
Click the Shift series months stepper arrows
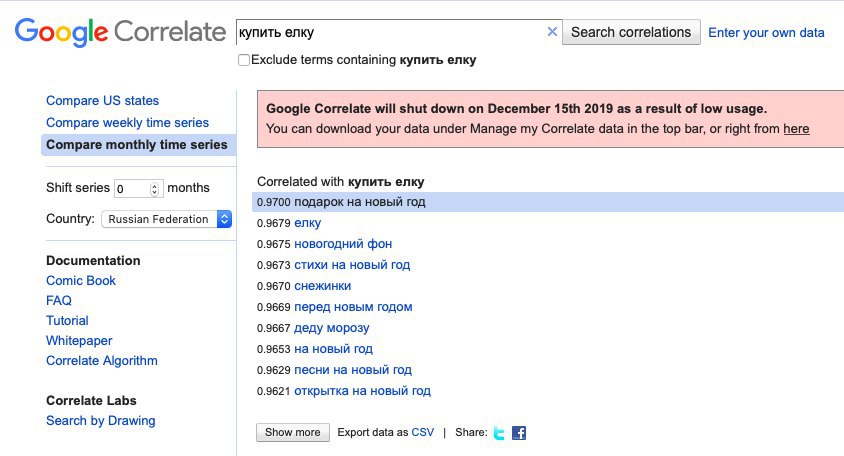pos(154,188)
